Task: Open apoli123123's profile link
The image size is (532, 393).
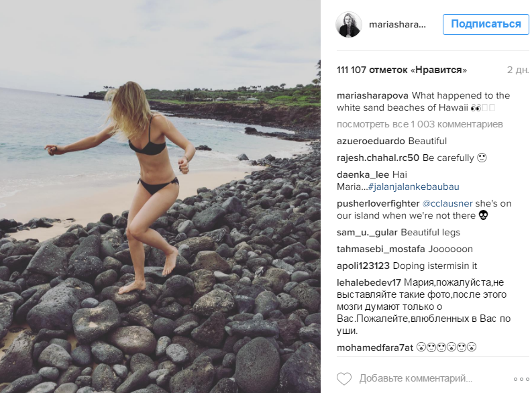Action: (x=363, y=265)
